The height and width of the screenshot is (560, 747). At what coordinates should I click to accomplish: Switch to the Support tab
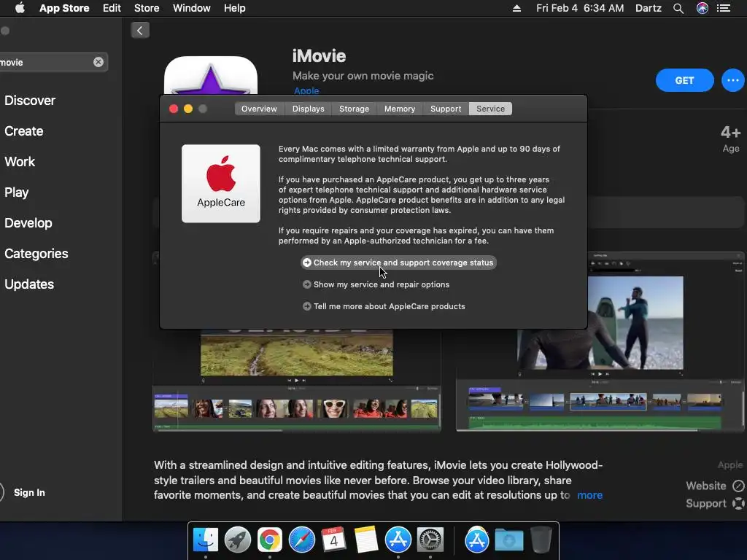point(446,109)
